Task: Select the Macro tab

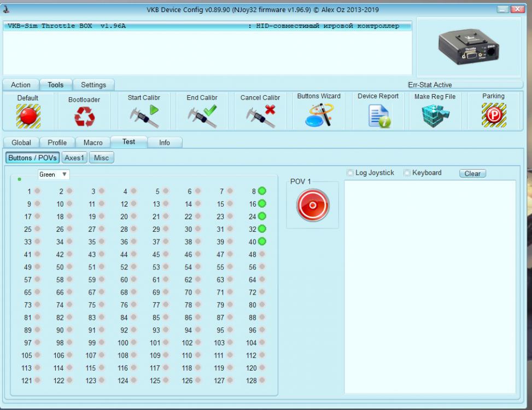Action: coord(93,143)
